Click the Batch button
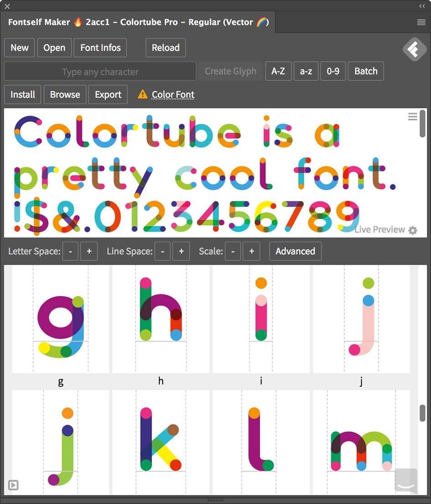The width and height of the screenshot is (431, 504). (366, 71)
